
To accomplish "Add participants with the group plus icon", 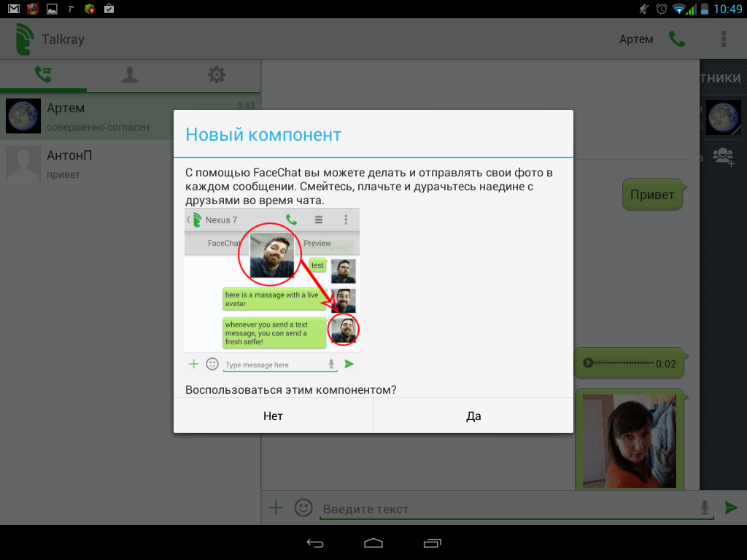I will 724,157.
